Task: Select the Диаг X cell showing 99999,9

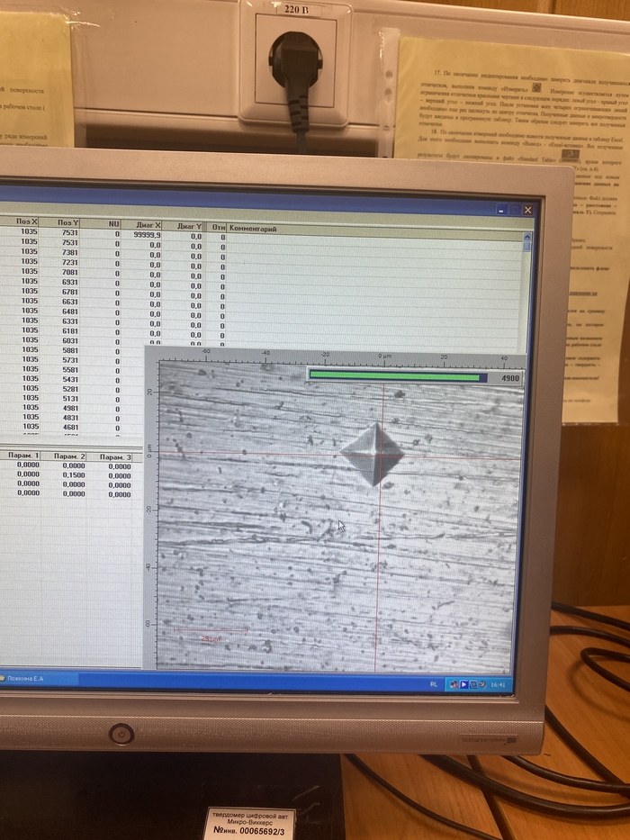Action: pos(141,235)
